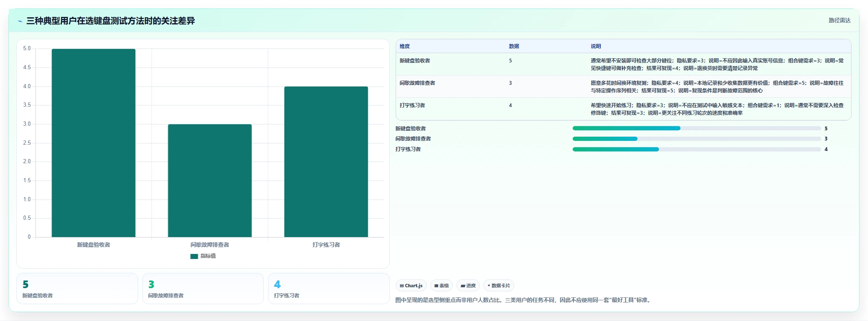This screenshot has width=868, height=321.
Task: Click the 维度 column header
Action: (x=405, y=46)
